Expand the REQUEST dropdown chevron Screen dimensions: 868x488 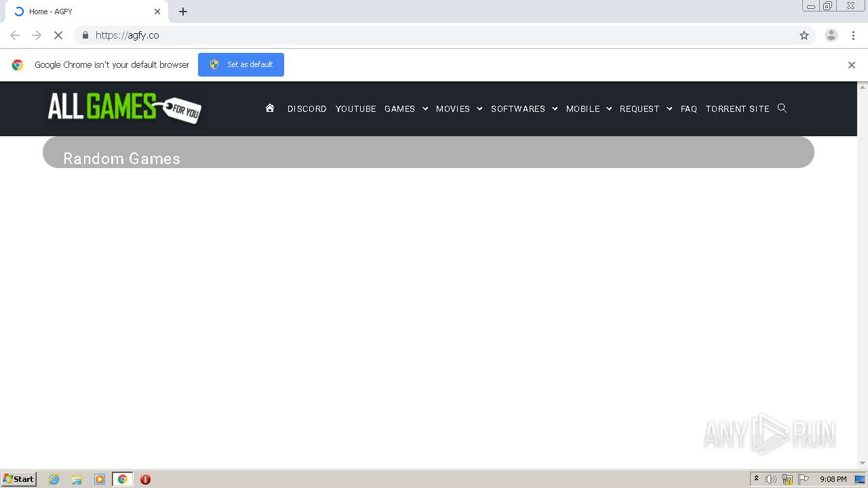pyautogui.click(x=669, y=108)
